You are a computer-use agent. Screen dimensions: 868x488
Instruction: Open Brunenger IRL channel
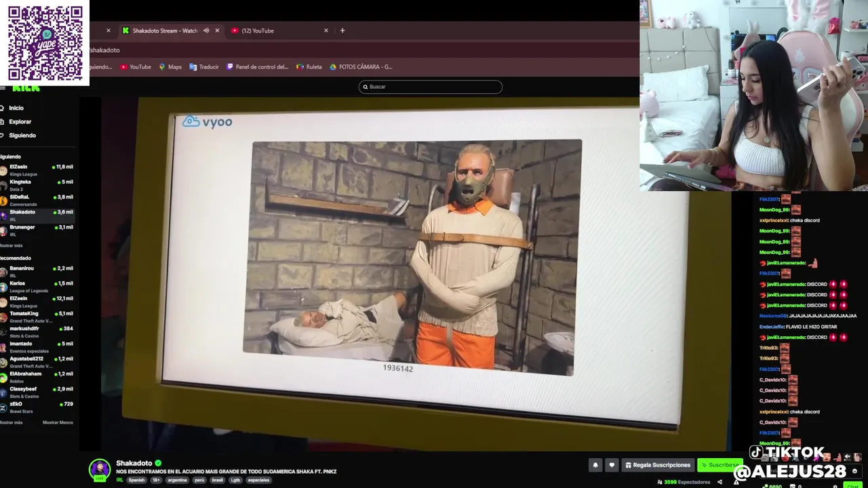coord(37,230)
